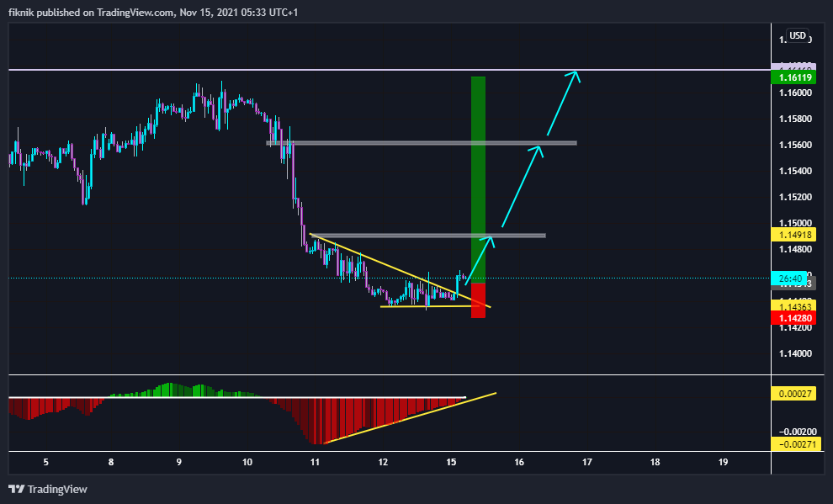Click date 11 on time axis

tap(315, 462)
